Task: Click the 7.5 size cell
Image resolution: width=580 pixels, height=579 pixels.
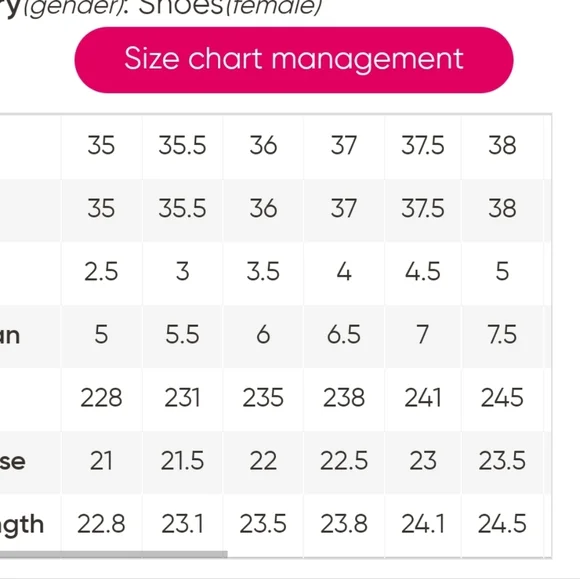Action: pyautogui.click(x=502, y=335)
